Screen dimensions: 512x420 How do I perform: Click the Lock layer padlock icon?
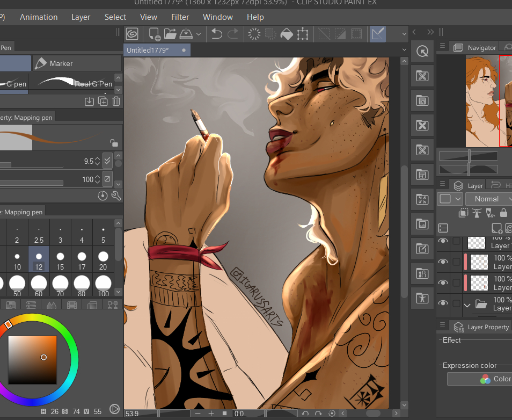pyautogui.click(x=503, y=213)
